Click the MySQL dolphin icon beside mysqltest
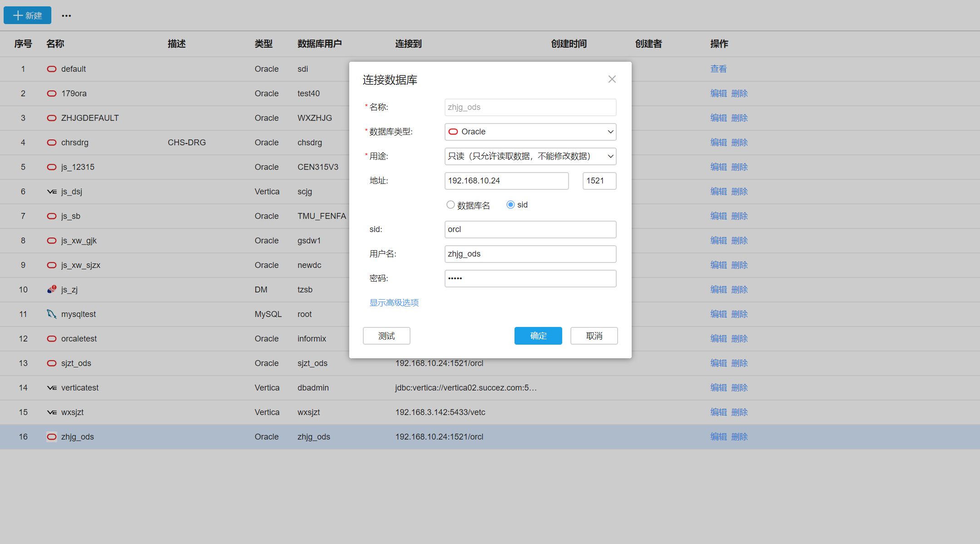 52,314
